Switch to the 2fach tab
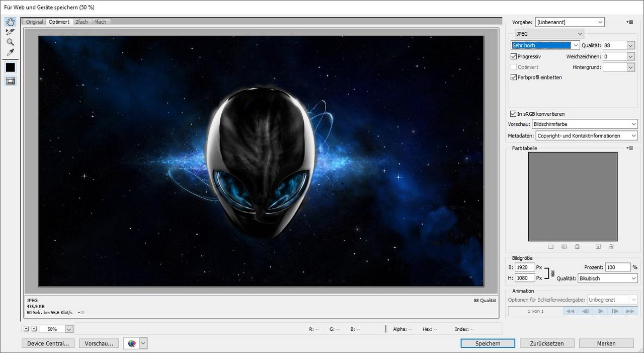 pyautogui.click(x=82, y=22)
